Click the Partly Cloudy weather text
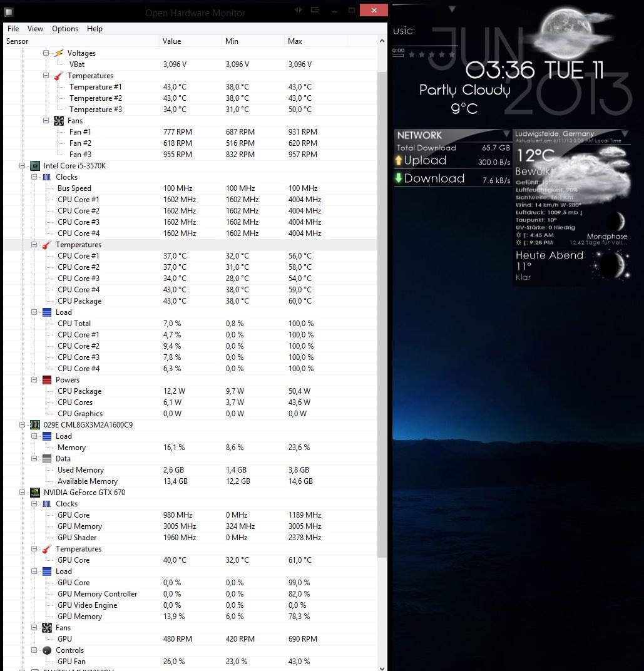The image size is (644, 671). point(465,90)
